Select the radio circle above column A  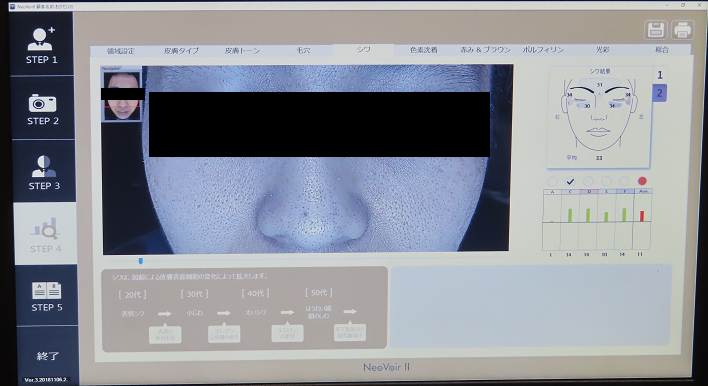pos(552,181)
